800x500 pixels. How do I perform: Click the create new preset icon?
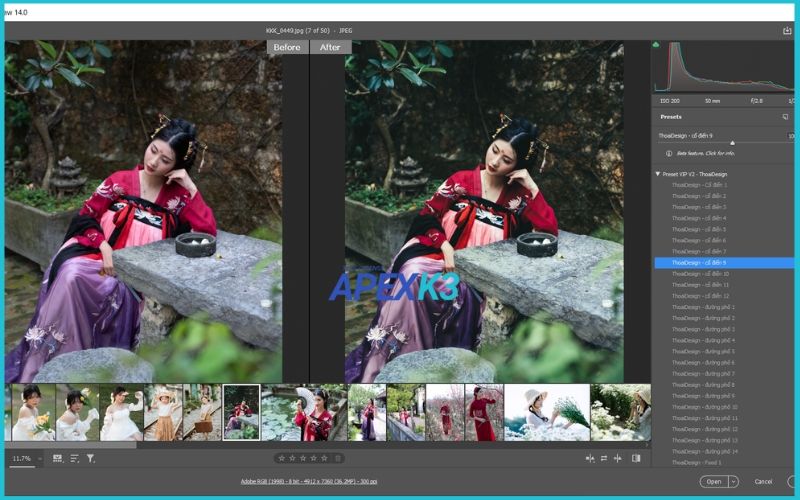pos(785,117)
